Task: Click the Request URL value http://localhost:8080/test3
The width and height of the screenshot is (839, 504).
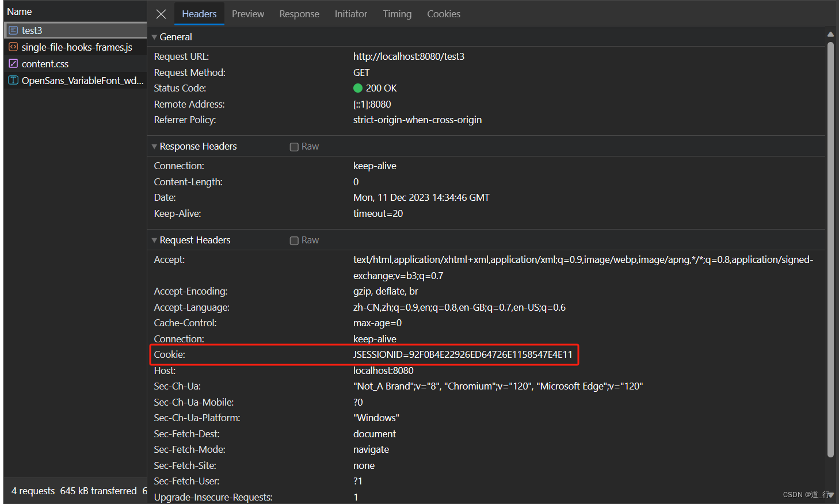Action: [409, 56]
